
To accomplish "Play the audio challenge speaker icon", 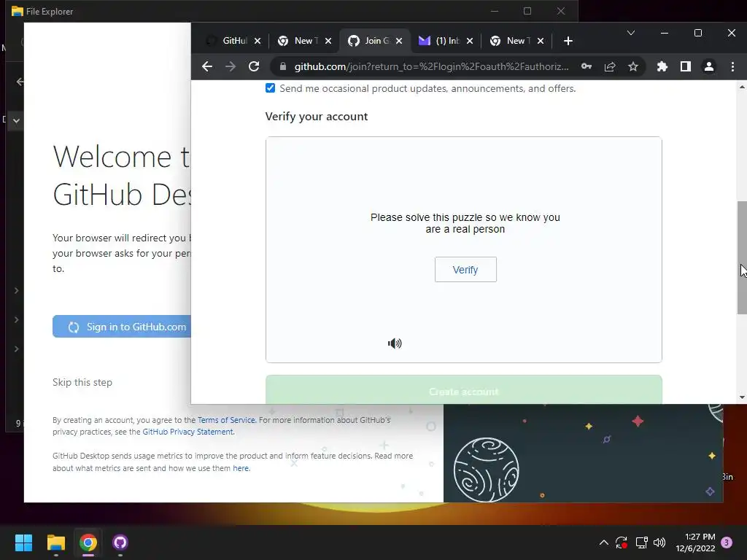I will point(395,343).
